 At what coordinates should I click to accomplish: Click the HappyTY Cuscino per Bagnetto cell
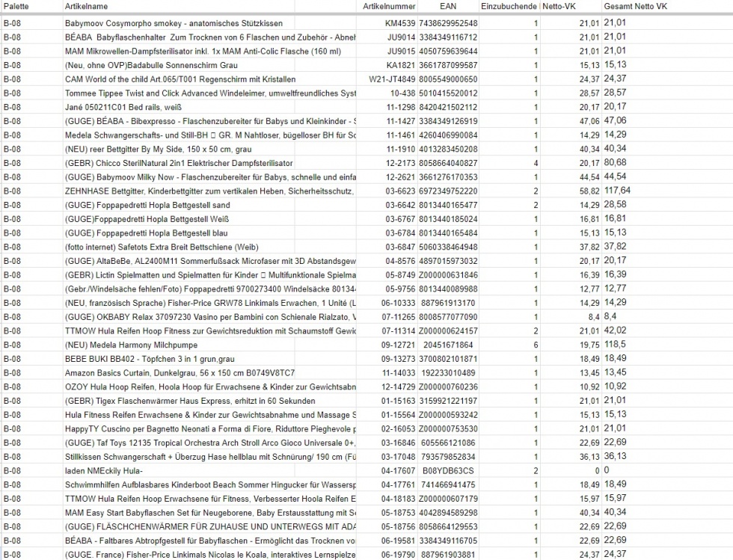coord(209,429)
